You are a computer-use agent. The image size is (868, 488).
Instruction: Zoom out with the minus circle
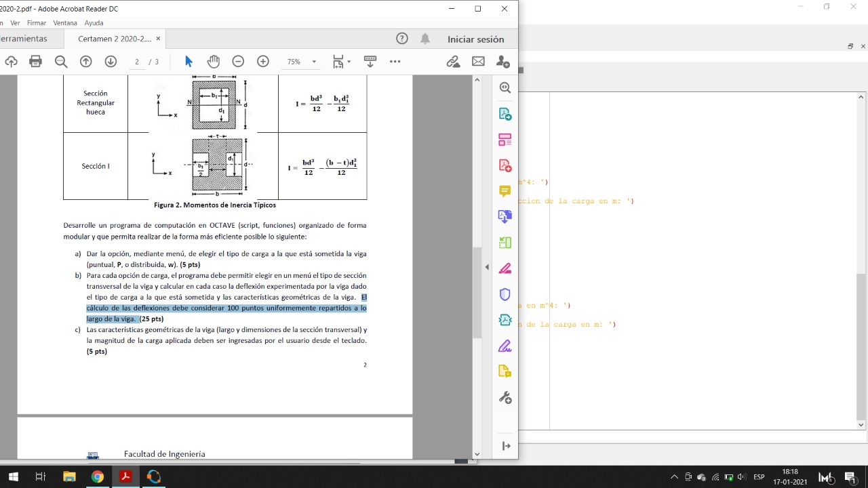click(238, 62)
